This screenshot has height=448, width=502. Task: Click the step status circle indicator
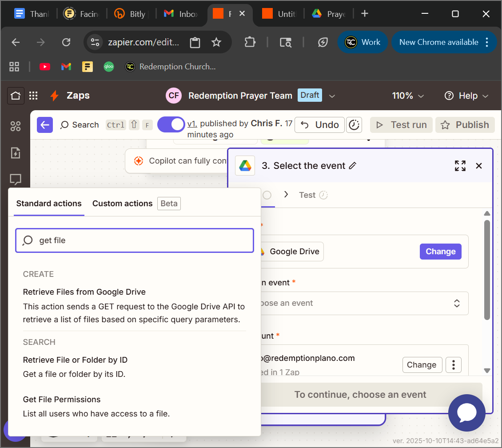[x=267, y=195]
